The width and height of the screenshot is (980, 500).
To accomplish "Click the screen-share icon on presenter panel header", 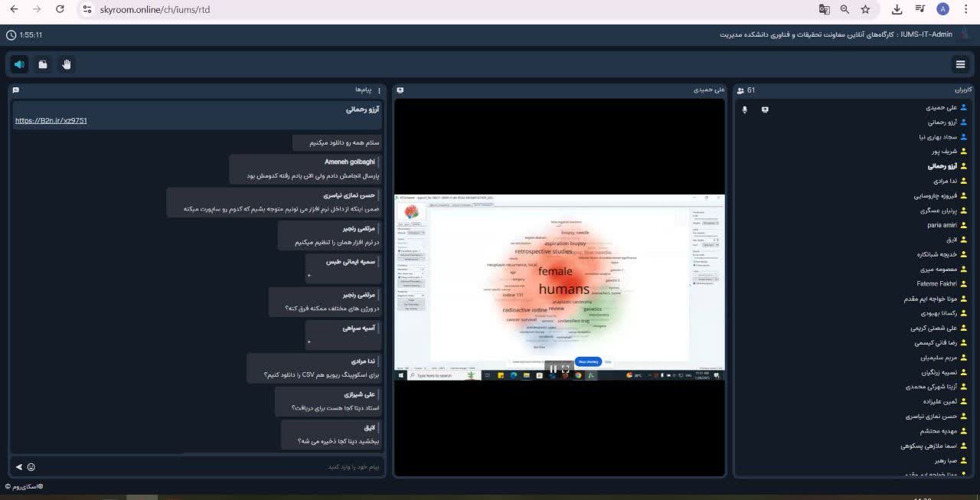I will click(x=400, y=90).
